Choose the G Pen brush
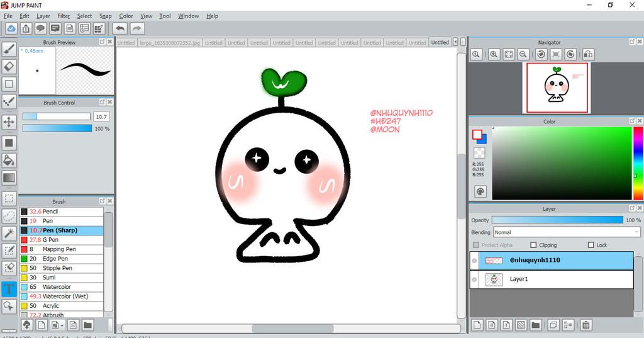Image resolution: width=644 pixels, height=338 pixels. (x=61, y=240)
